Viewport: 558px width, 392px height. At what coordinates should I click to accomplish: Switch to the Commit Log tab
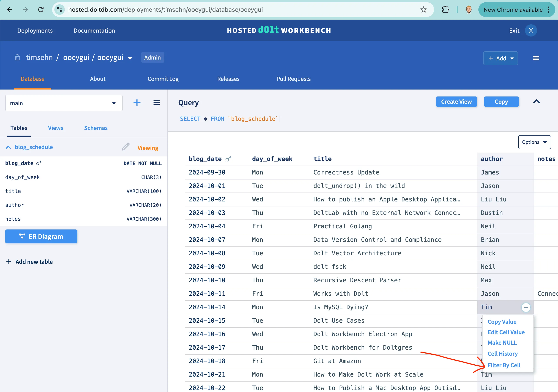163,79
